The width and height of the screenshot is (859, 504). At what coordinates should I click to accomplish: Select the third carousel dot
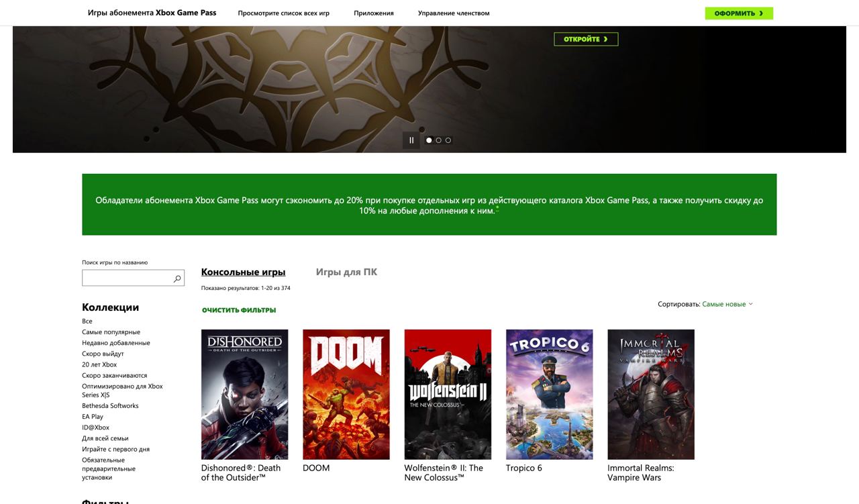coord(448,140)
